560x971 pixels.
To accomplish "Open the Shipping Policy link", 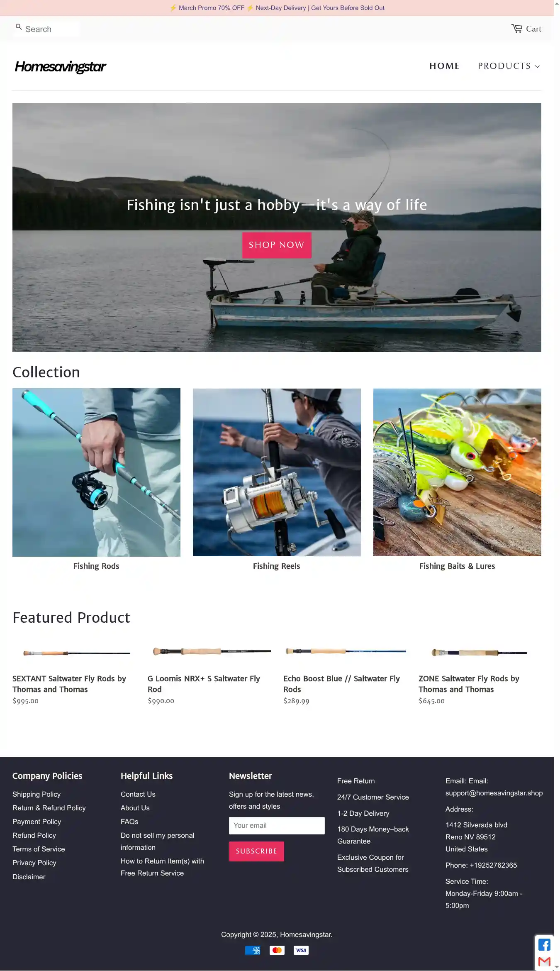I will point(37,794).
